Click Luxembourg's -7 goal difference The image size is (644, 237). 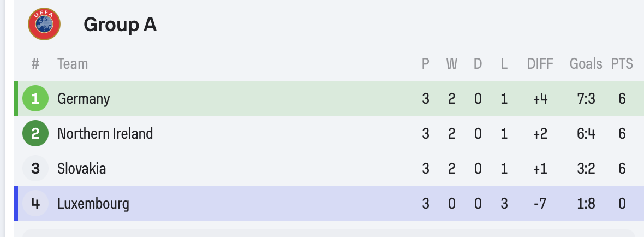point(540,204)
